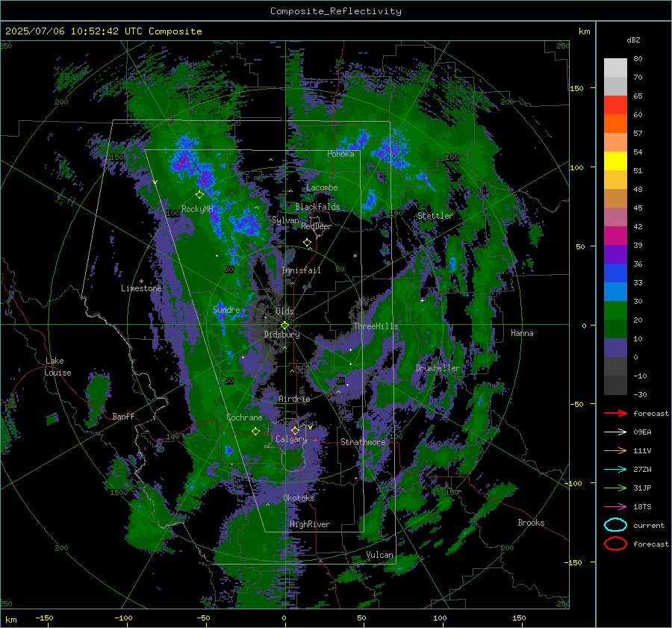Select the orange 111V arrow symbol
This screenshot has height=628, width=672.
coord(615,450)
